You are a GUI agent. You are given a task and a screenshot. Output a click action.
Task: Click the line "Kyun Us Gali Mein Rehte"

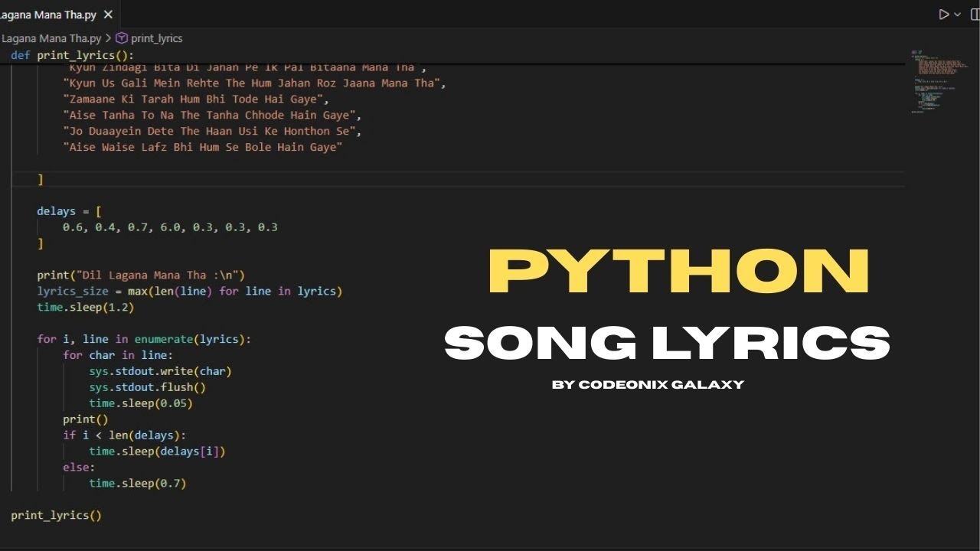(x=254, y=83)
